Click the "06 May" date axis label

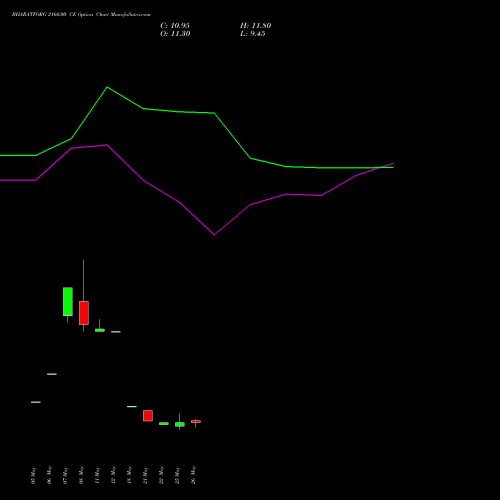49,475
